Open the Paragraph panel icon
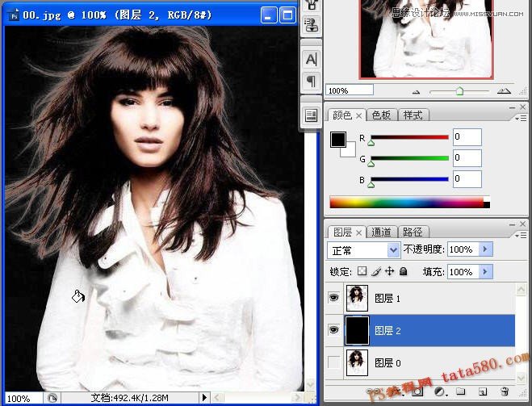The image size is (532, 406). point(311,81)
